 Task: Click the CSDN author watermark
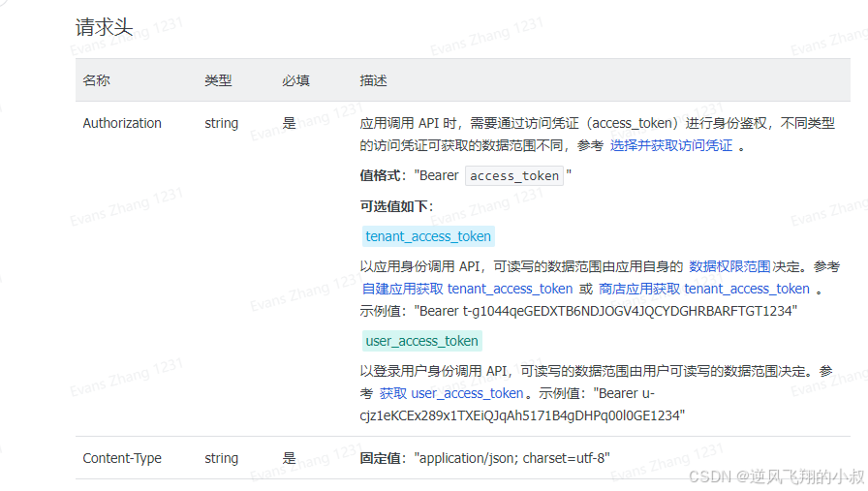[777, 476]
